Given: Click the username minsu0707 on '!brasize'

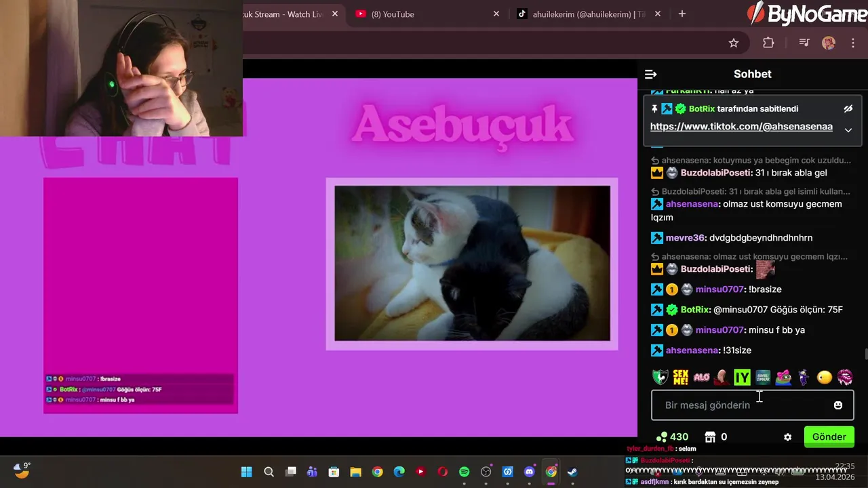Looking at the screenshot, I should pos(719,289).
